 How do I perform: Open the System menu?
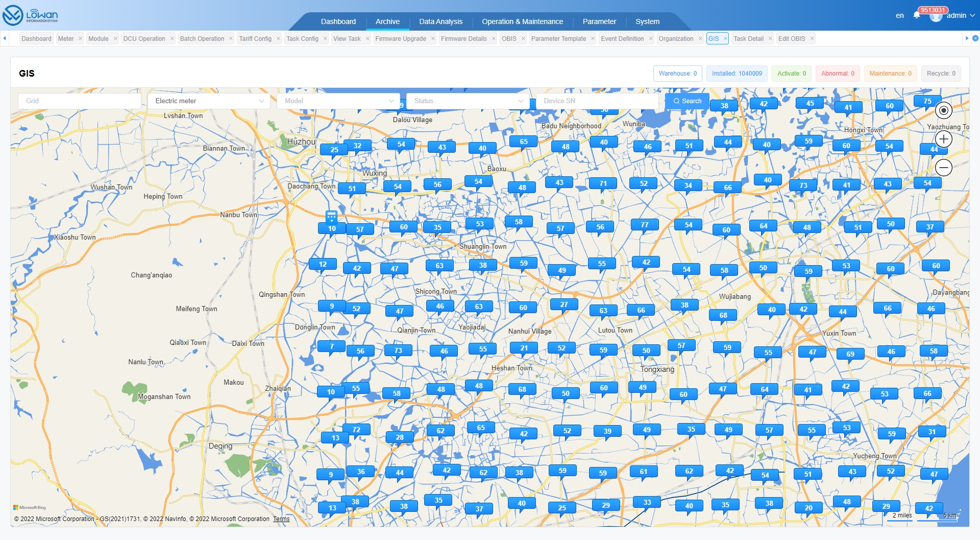tap(647, 21)
